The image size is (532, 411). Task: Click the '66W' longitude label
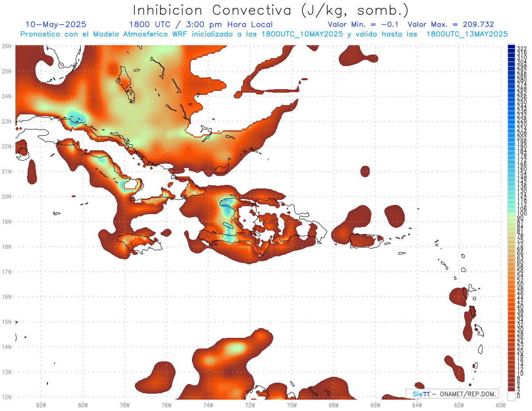(x=375, y=404)
